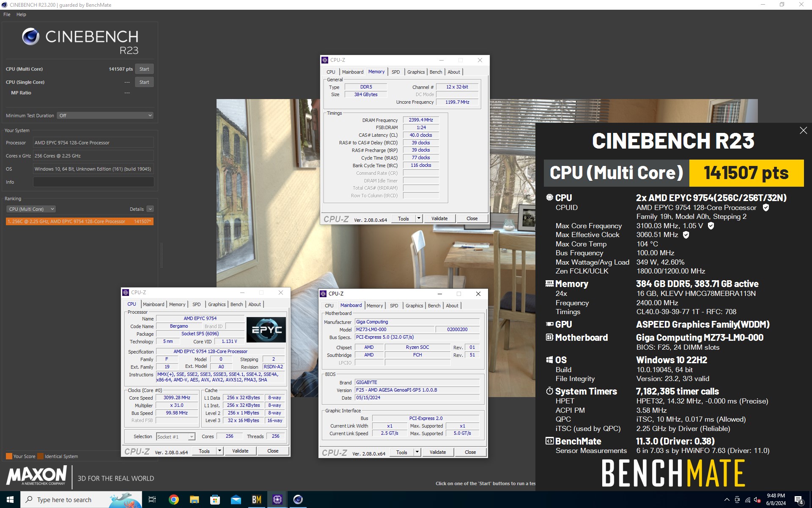Open the Tools dropdown arrow in CPU window
This screenshot has height=508, width=812.
pos(219,451)
